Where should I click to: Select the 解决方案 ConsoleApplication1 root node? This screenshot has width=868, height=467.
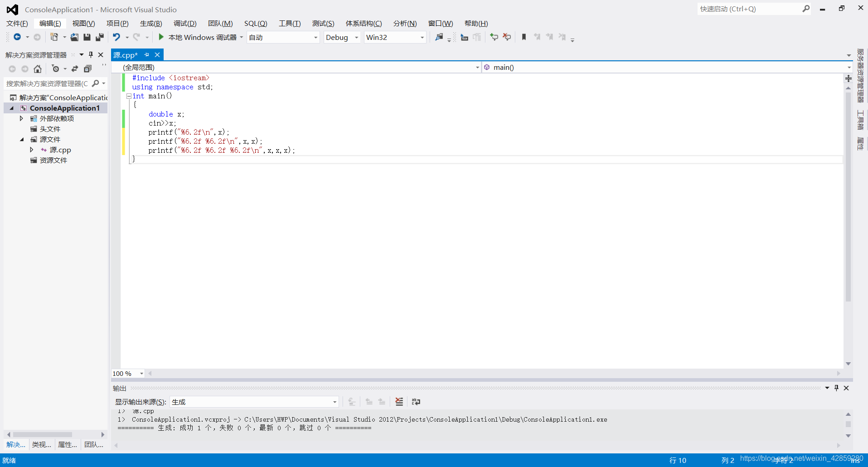click(59, 97)
